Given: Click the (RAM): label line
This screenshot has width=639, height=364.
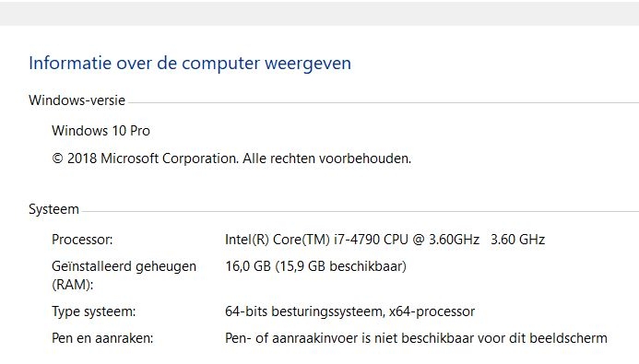Looking at the screenshot, I should click(73, 285).
